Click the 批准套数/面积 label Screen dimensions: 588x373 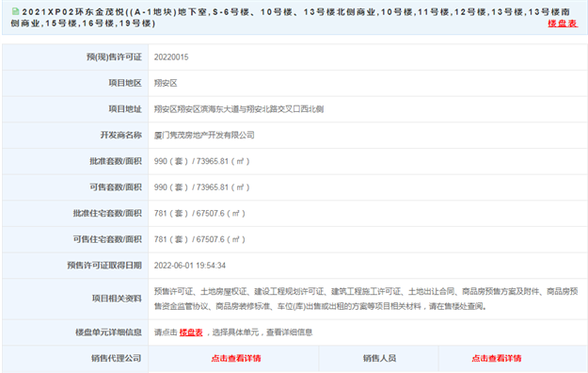[116, 161]
